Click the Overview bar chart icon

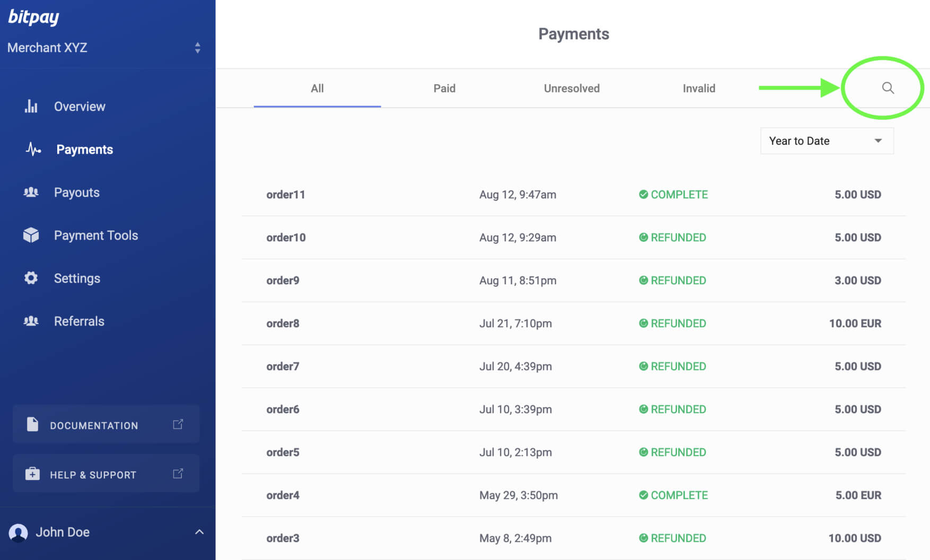(x=31, y=106)
